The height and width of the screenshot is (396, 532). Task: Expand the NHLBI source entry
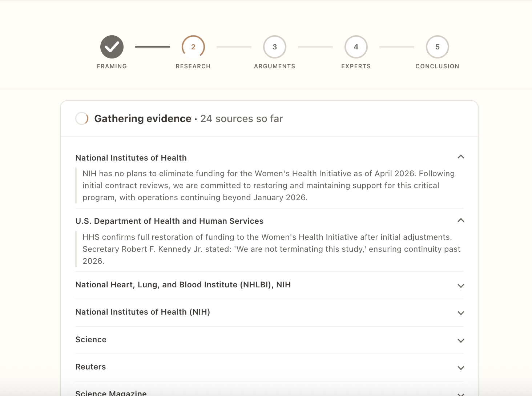(461, 286)
